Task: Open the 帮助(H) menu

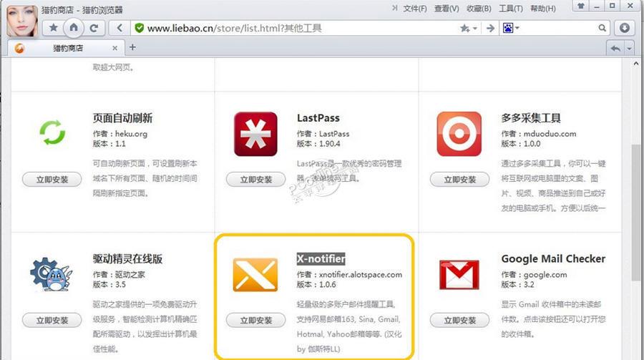Action: (543, 8)
